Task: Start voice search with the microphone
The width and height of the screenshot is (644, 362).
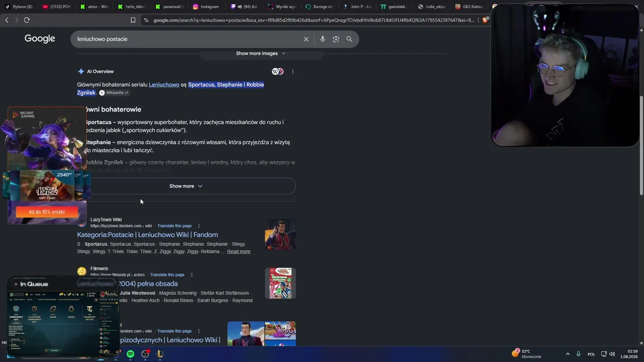Action: coord(323,39)
